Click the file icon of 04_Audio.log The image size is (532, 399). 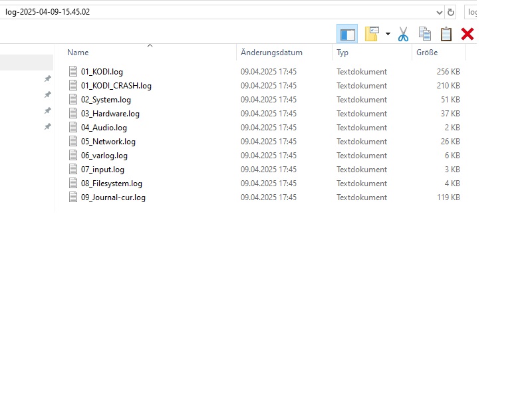pyautogui.click(x=73, y=127)
